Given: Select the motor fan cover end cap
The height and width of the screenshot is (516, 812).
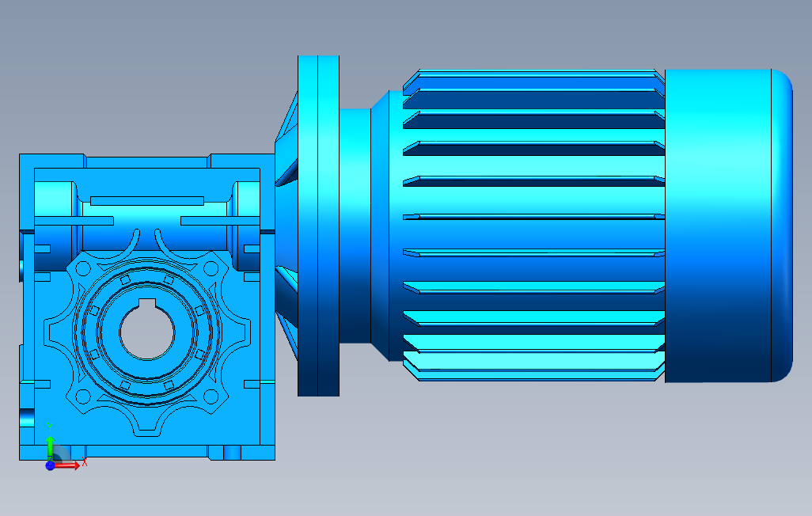Looking at the screenshot, I should tap(729, 226).
